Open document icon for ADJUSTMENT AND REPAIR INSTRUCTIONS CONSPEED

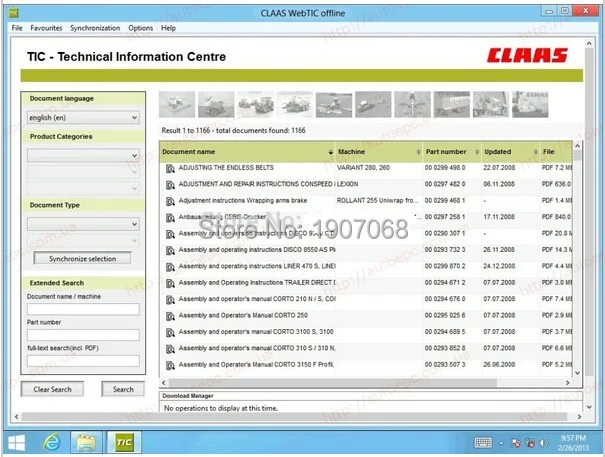coord(170,185)
